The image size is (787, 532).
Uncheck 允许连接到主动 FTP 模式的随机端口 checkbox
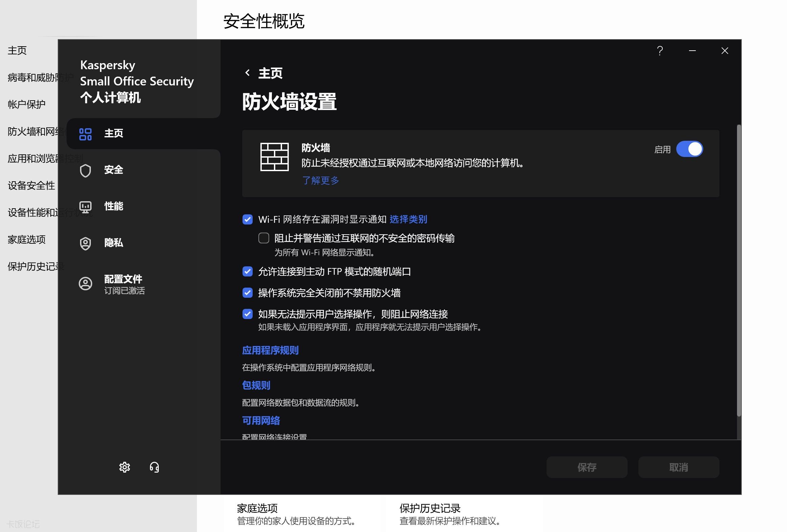pyautogui.click(x=248, y=271)
